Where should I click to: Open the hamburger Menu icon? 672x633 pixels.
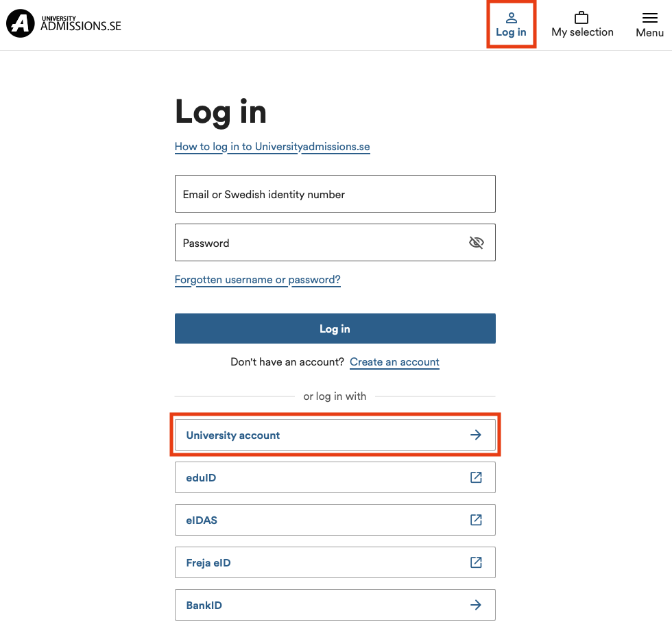point(650,18)
